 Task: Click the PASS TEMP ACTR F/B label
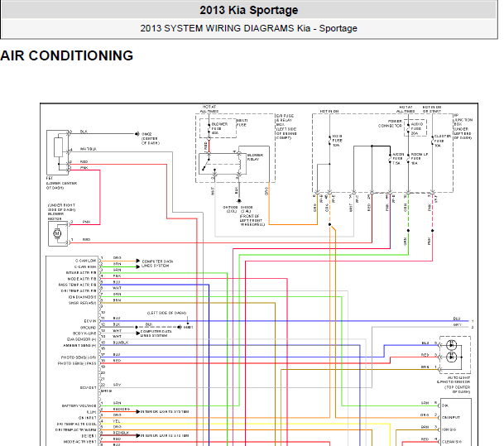[x=77, y=285]
